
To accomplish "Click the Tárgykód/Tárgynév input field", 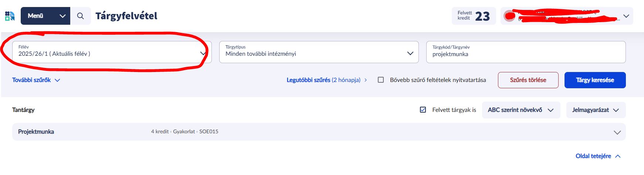I will coord(526,54).
